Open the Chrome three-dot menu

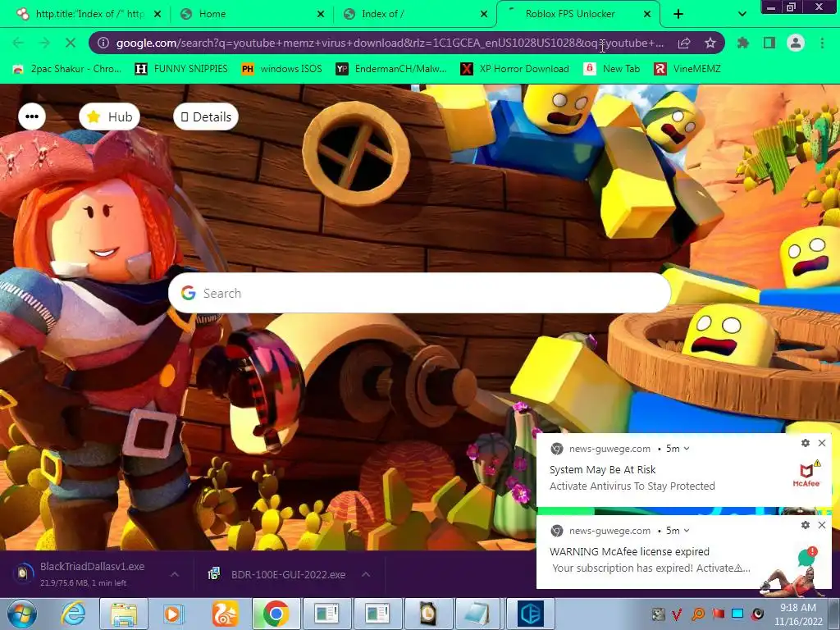(x=822, y=43)
